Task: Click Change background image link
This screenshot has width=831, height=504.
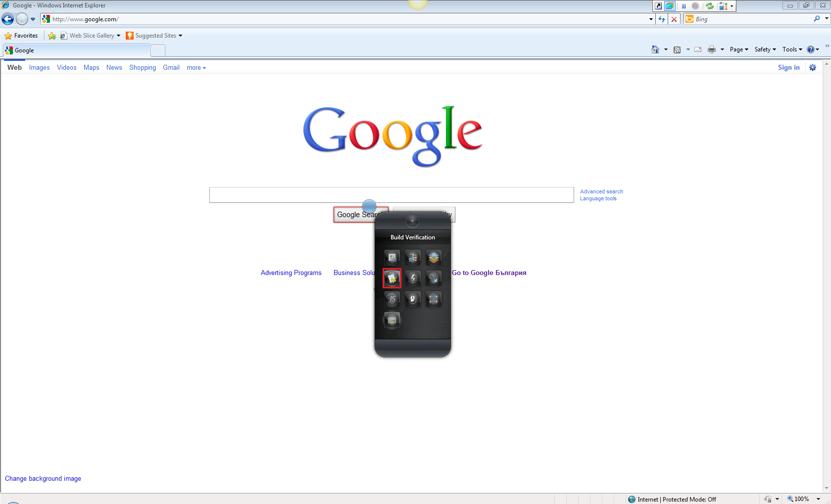Action: [x=43, y=479]
